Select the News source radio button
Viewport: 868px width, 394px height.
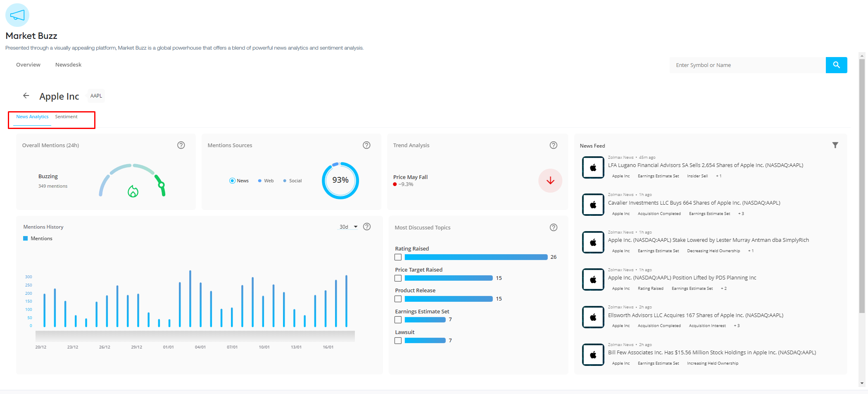[x=232, y=181]
